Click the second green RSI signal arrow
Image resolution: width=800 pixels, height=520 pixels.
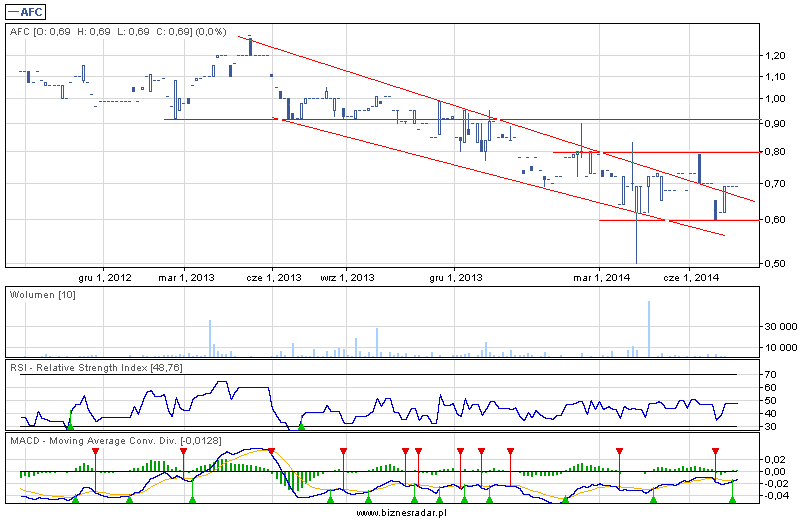(x=301, y=426)
